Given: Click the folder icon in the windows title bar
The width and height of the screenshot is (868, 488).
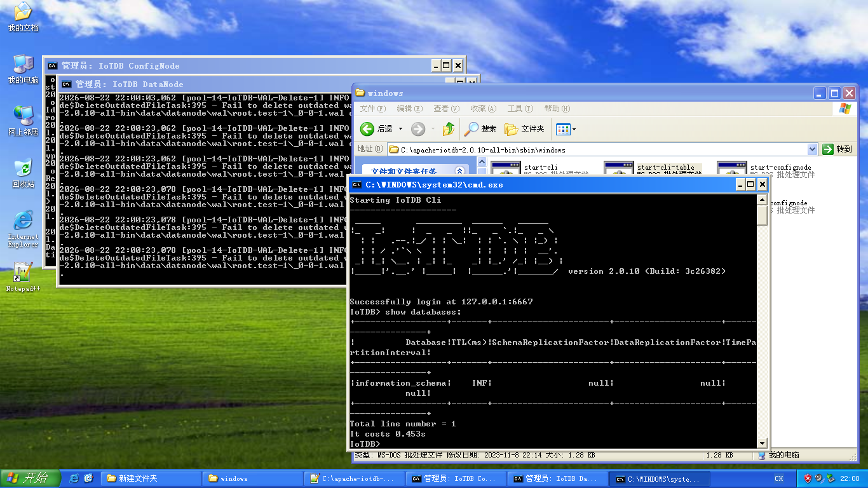Looking at the screenshot, I should pyautogui.click(x=360, y=93).
